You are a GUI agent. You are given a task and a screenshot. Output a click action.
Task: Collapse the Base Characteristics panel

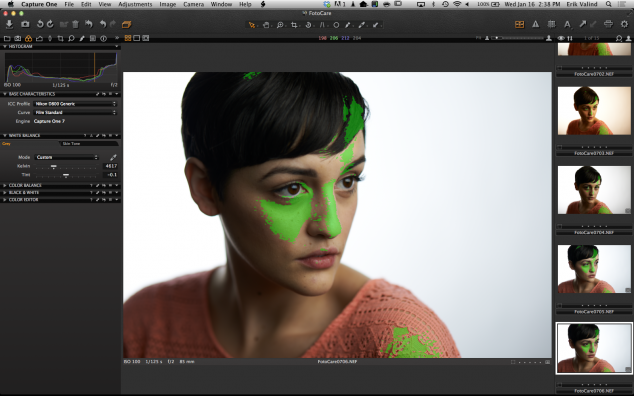click(5, 94)
